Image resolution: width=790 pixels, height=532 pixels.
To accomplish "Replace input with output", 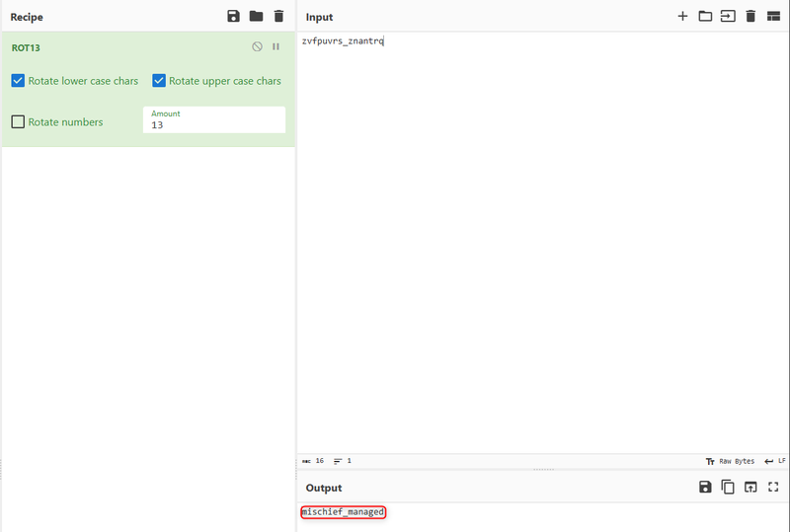I will pos(750,487).
